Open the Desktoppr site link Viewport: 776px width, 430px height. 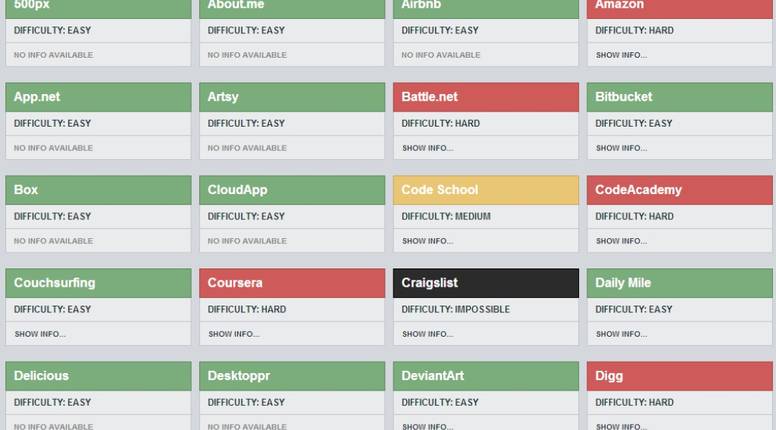239,376
